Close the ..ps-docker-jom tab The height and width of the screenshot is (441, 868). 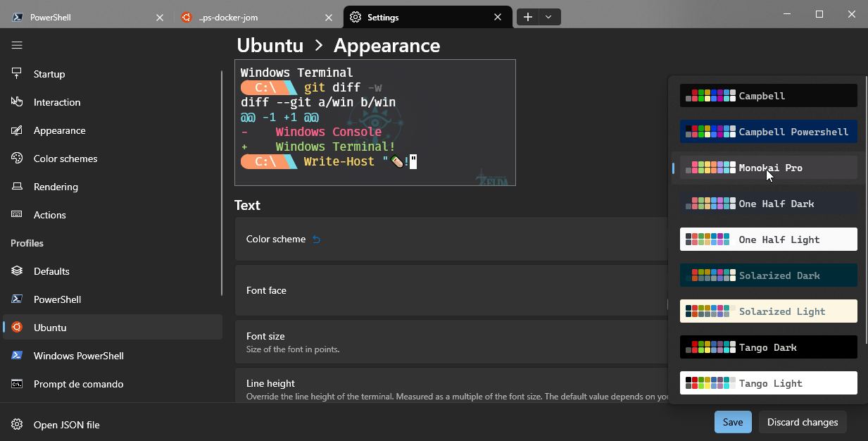pyautogui.click(x=329, y=18)
